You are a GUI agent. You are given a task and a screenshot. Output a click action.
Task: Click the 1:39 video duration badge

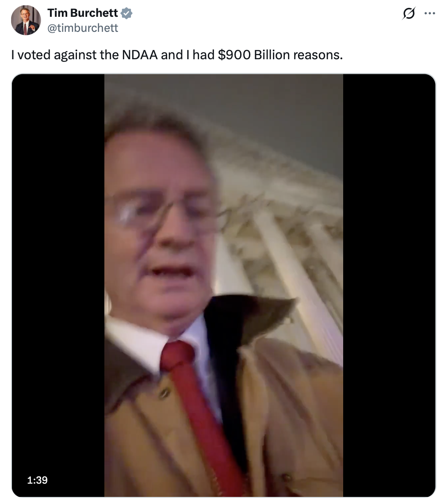click(37, 480)
